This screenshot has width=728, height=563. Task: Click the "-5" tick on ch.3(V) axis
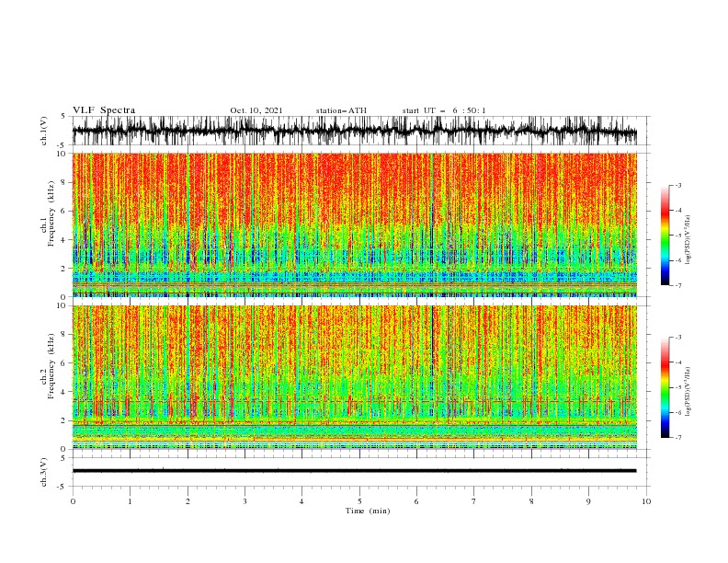(63, 487)
